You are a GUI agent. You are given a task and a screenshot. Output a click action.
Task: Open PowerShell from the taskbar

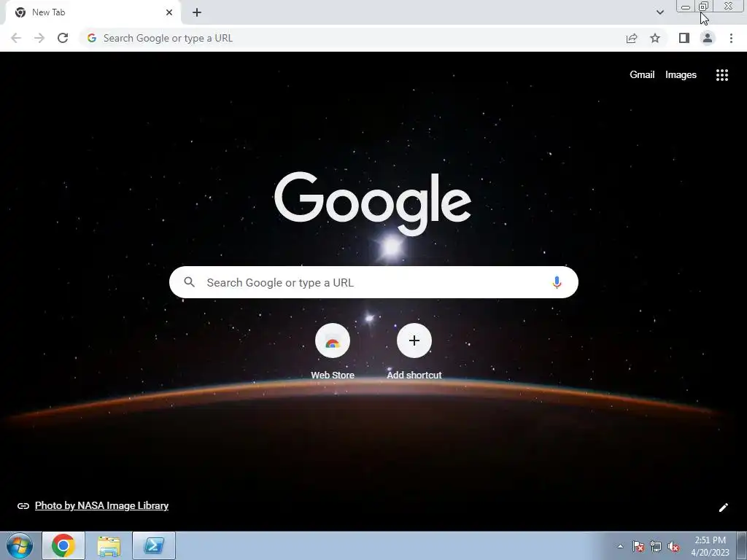(x=154, y=545)
